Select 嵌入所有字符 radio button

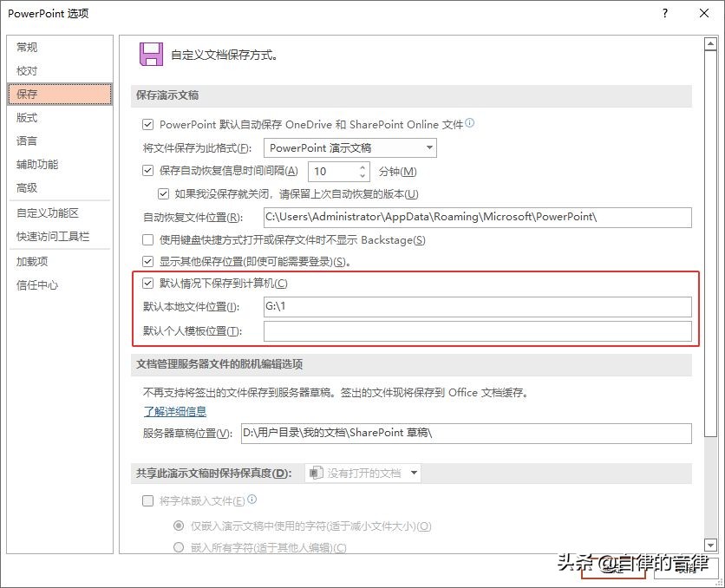[179, 547]
